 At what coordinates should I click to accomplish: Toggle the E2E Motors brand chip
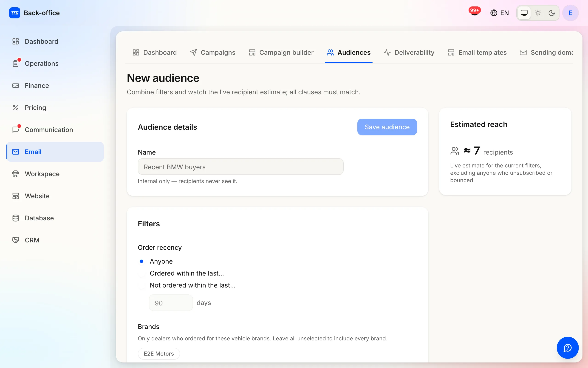pyautogui.click(x=159, y=354)
